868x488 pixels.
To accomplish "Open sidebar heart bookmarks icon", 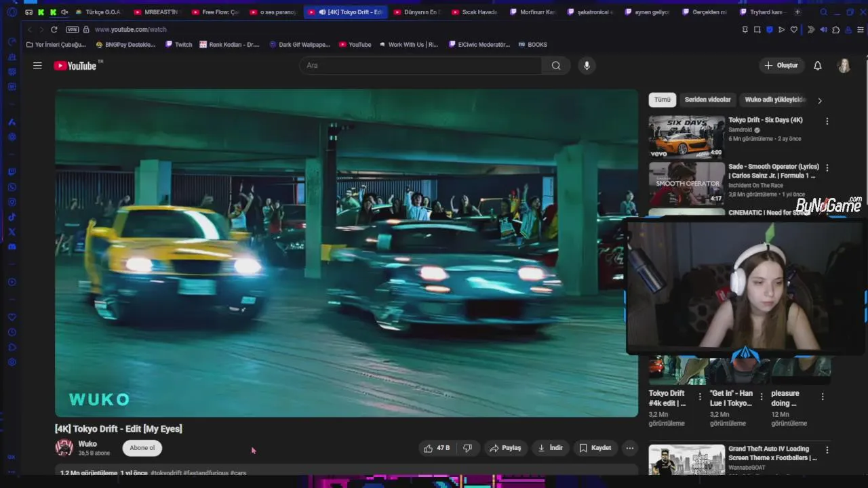I will click(x=12, y=317).
